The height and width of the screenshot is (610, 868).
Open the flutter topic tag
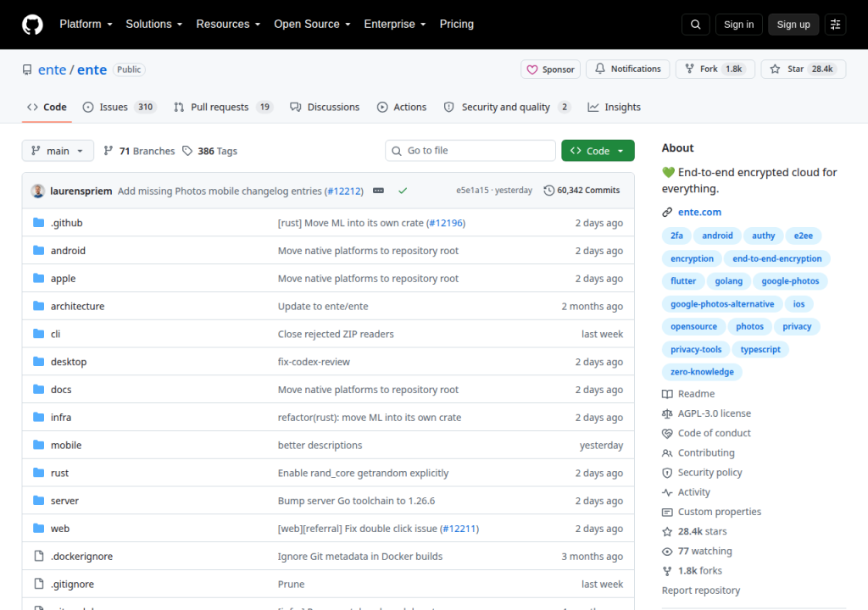683,281
